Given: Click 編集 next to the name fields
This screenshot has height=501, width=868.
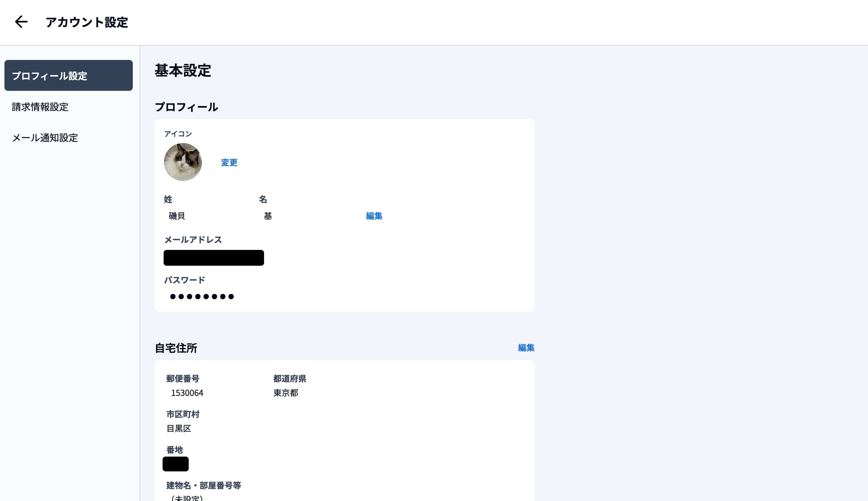Looking at the screenshot, I should (374, 216).
